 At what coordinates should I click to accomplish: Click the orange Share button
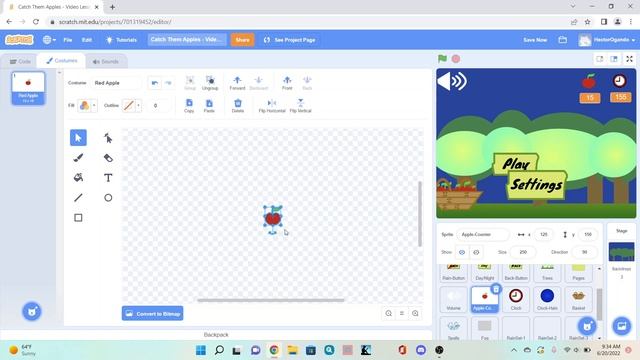pos(242,40)
